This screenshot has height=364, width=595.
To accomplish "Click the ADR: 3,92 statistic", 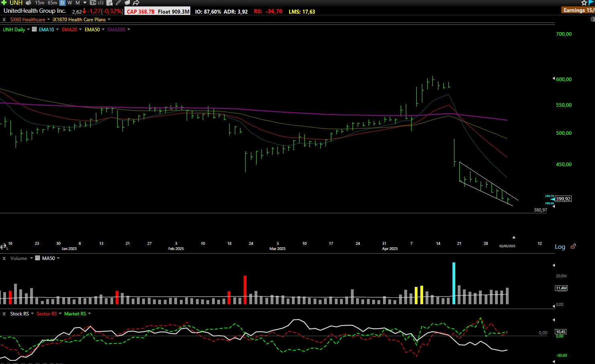I will pos(236,12).
